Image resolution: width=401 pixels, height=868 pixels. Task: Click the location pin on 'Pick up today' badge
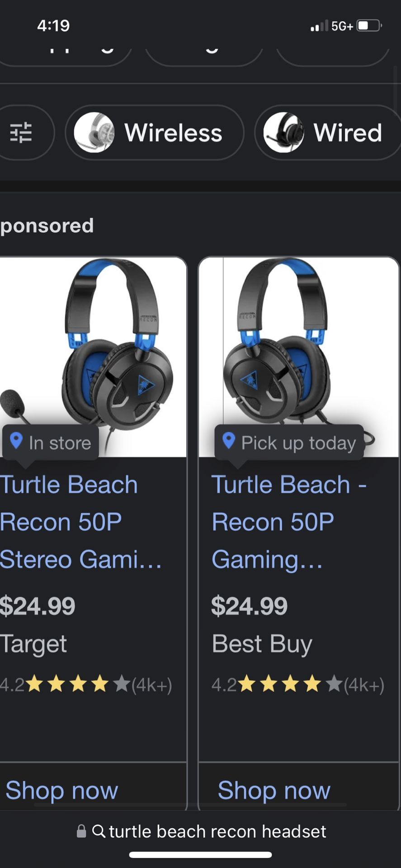click(230, 442)
